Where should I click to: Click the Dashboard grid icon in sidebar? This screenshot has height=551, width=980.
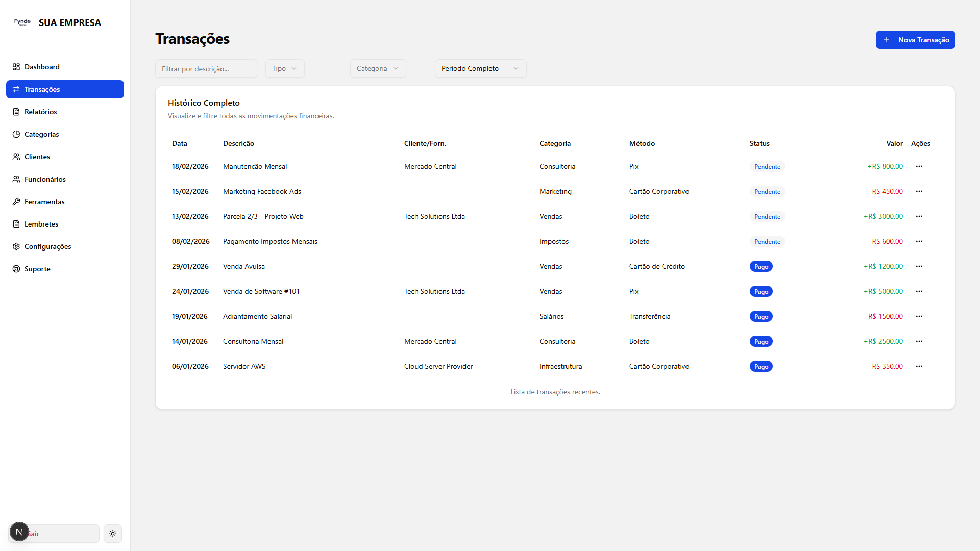pyautogui.click(x=16, y=67)
